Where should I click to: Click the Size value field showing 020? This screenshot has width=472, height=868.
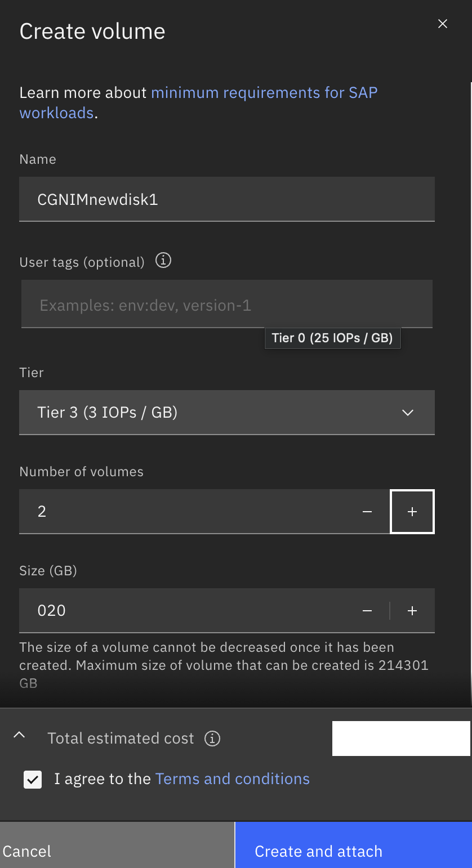pyautogui.click(x=182, y=611)
